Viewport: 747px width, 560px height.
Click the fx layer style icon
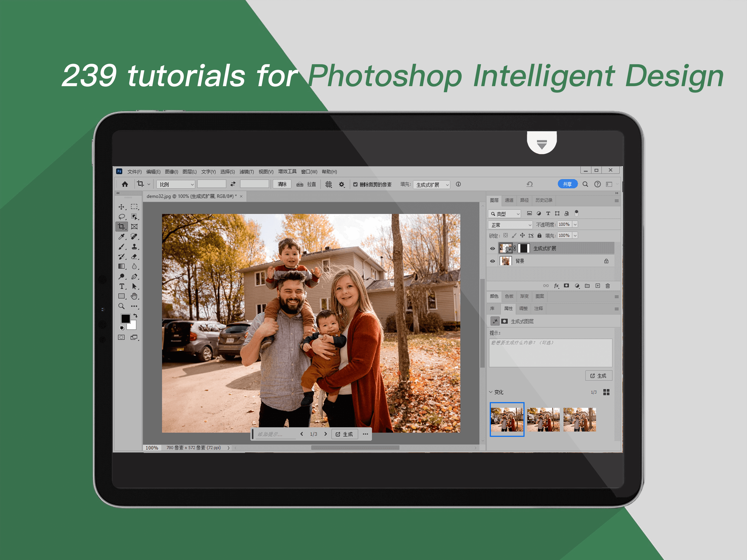(556, 286)
